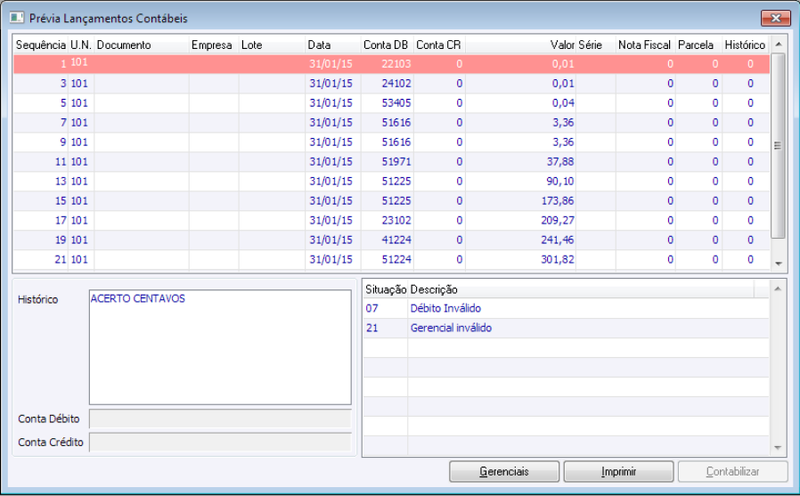
Task: Select sequence 9 row
Action: (391, 142)
